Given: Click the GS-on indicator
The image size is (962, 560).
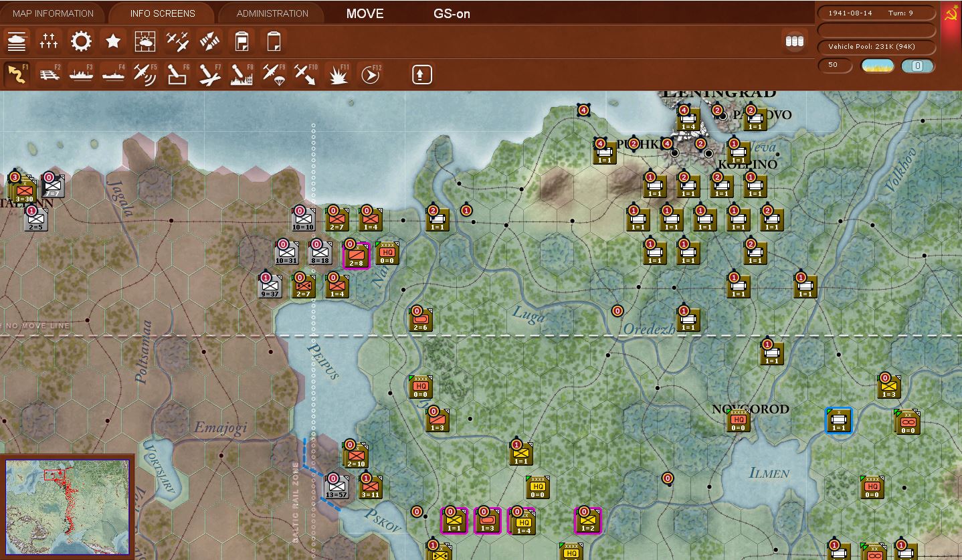Looking at the screenshot, I should point(452,13).
